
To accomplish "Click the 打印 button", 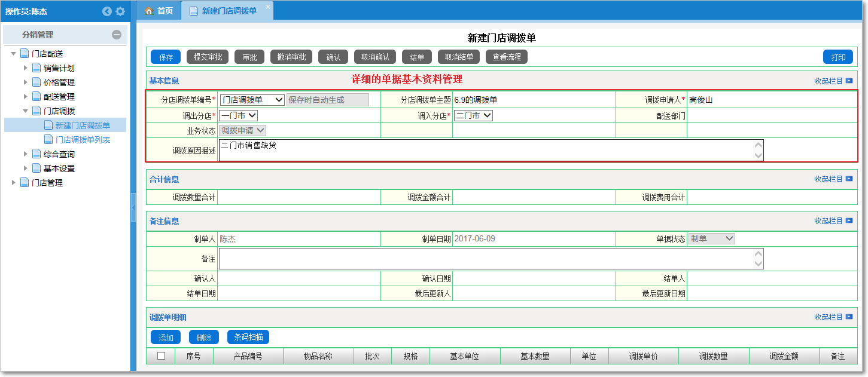I will 837,57.
